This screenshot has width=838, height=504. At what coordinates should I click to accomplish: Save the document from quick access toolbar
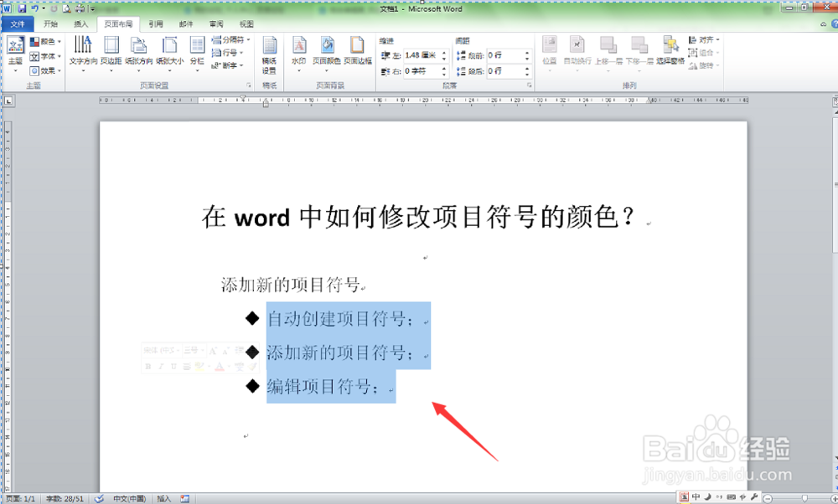(22, 8)
